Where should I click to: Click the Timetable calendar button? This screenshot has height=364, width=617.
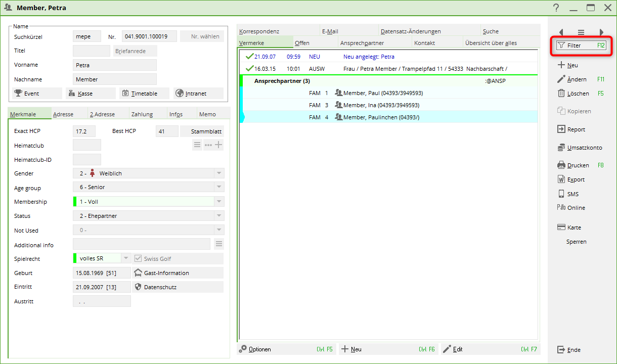point(144,94)
